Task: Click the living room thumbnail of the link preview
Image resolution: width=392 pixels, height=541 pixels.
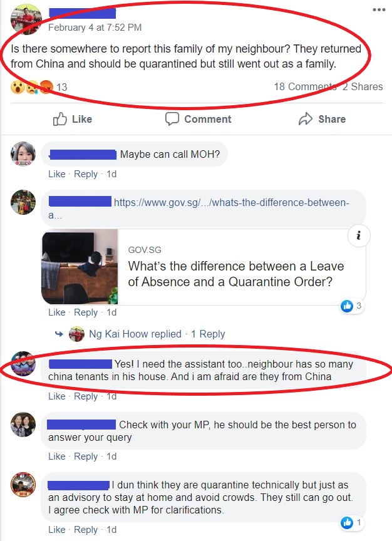Action: tap(80, 267)
